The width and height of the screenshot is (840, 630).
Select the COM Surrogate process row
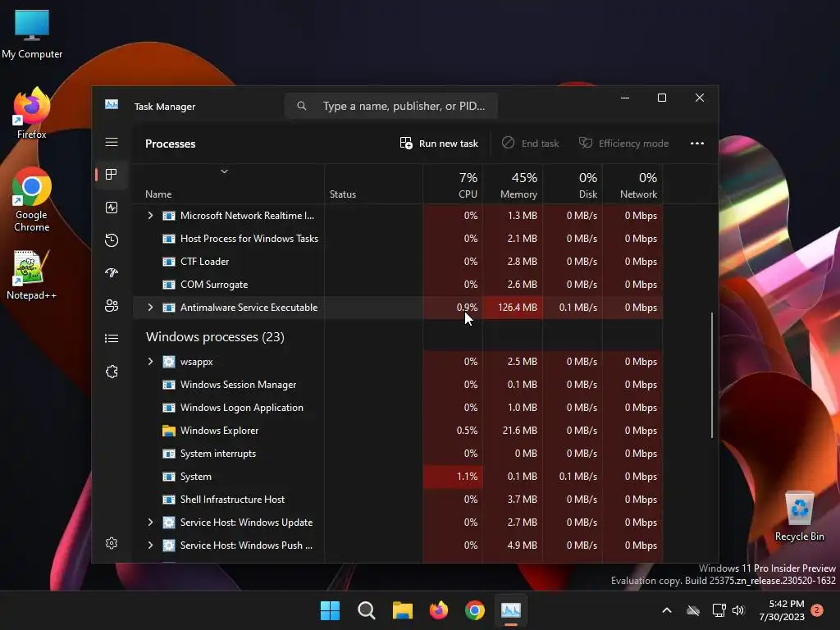pyautogui.click(x=398, y=285)
